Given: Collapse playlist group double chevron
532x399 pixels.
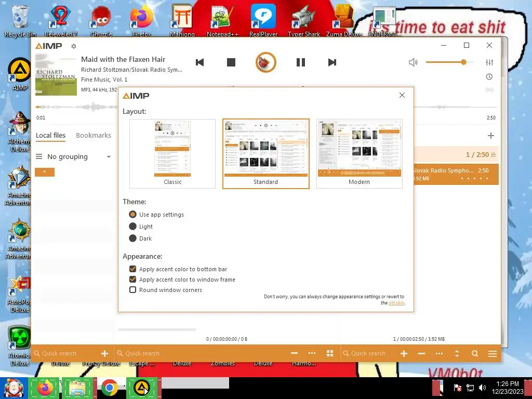Looking at the screenshot, I should [494, 155].
